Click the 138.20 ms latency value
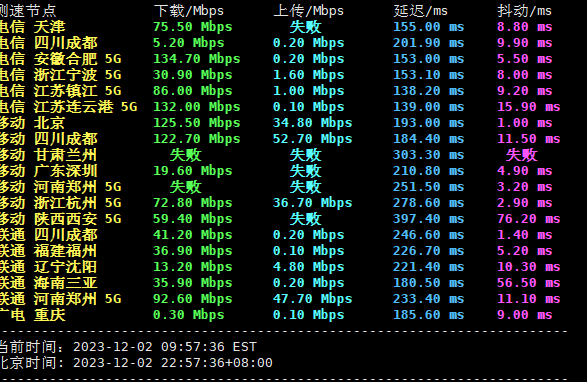Screen dimensions: 587x382 (429, 91)
